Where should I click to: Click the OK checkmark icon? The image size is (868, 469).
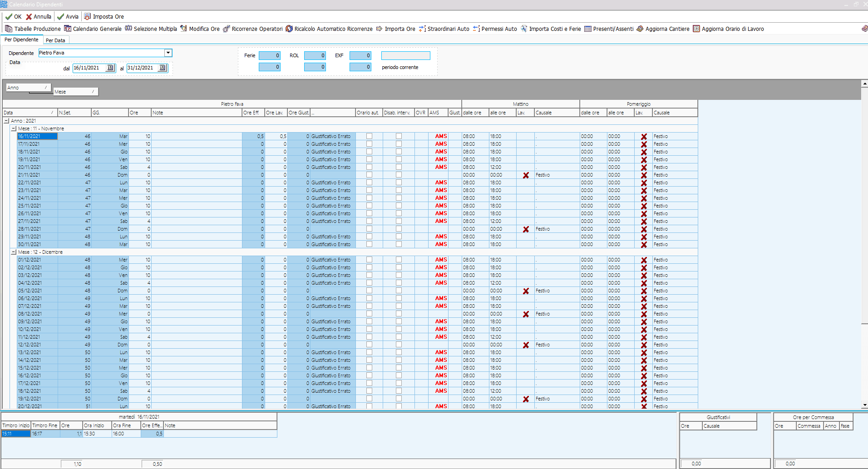click(x=9, y=17)
